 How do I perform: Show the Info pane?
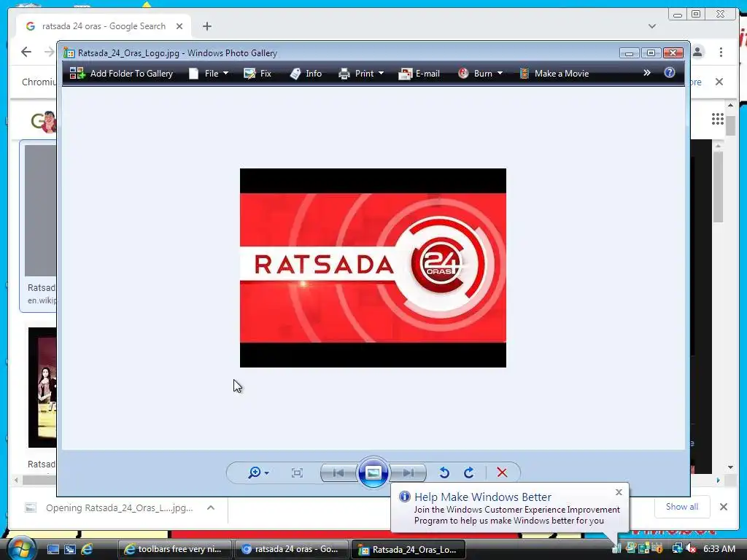(x=306, y=74)
